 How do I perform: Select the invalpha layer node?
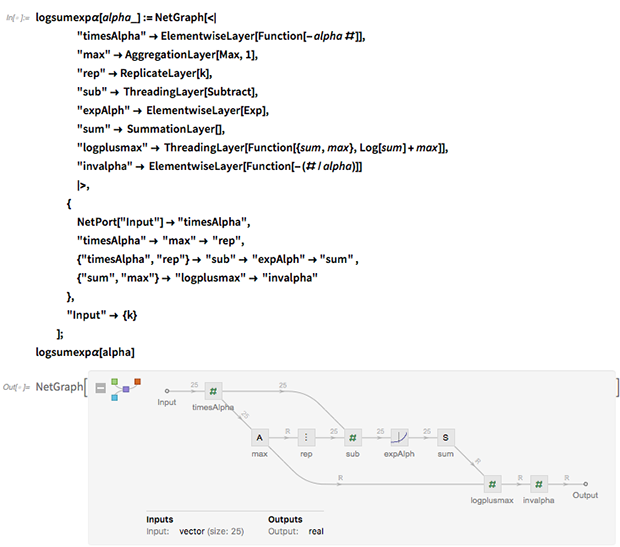pyautogui.click(x=539, y=482)
